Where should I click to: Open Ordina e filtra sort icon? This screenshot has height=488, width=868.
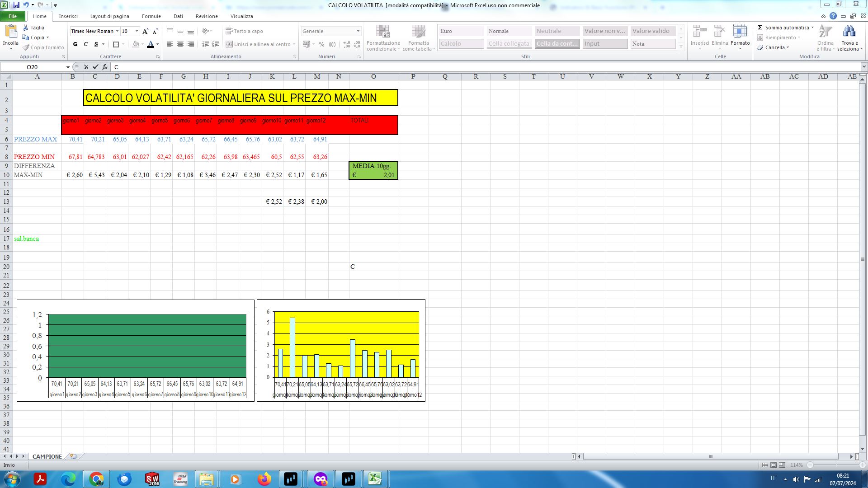[825, 32]
